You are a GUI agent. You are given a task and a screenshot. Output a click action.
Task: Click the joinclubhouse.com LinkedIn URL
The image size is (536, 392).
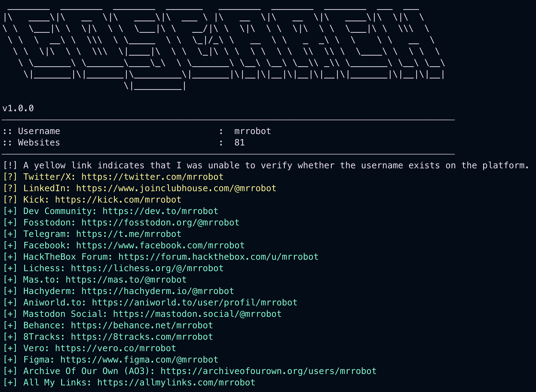[x=176, y=188]
